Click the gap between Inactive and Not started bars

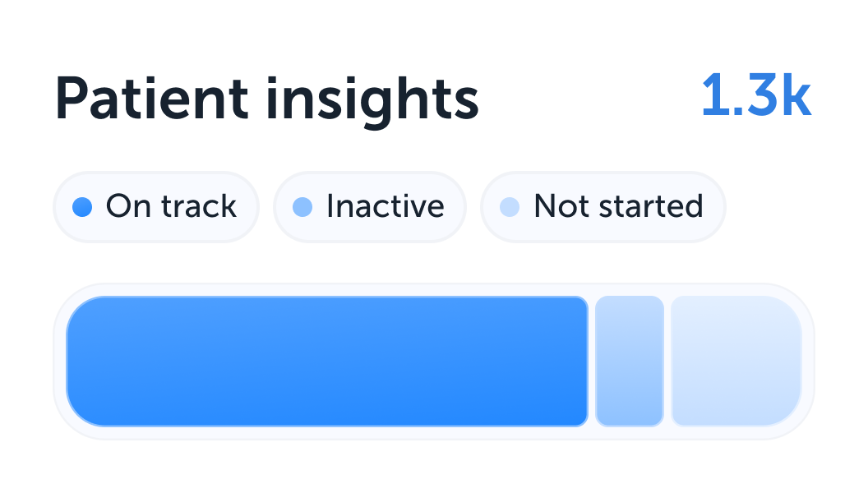point(667,362)
